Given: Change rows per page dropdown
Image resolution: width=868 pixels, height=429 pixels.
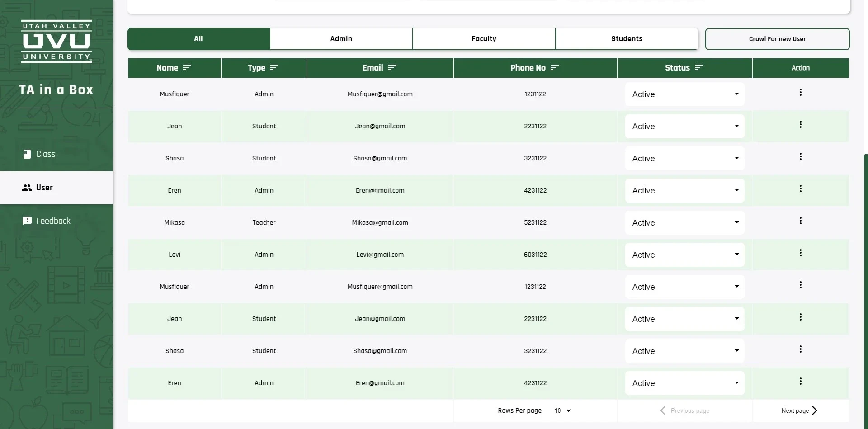Looking at the screenshot, I should pyautogui.click(x=562, y=410).
